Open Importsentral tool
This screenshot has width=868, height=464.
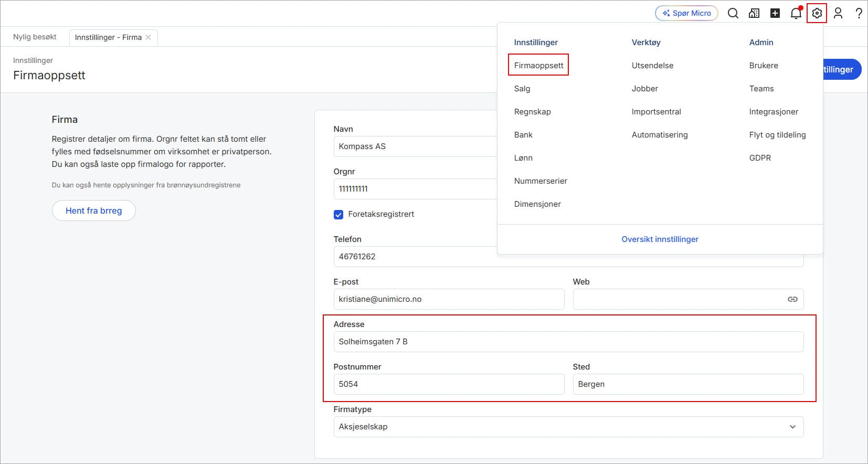pyautogui.click(x=657, y=112)
